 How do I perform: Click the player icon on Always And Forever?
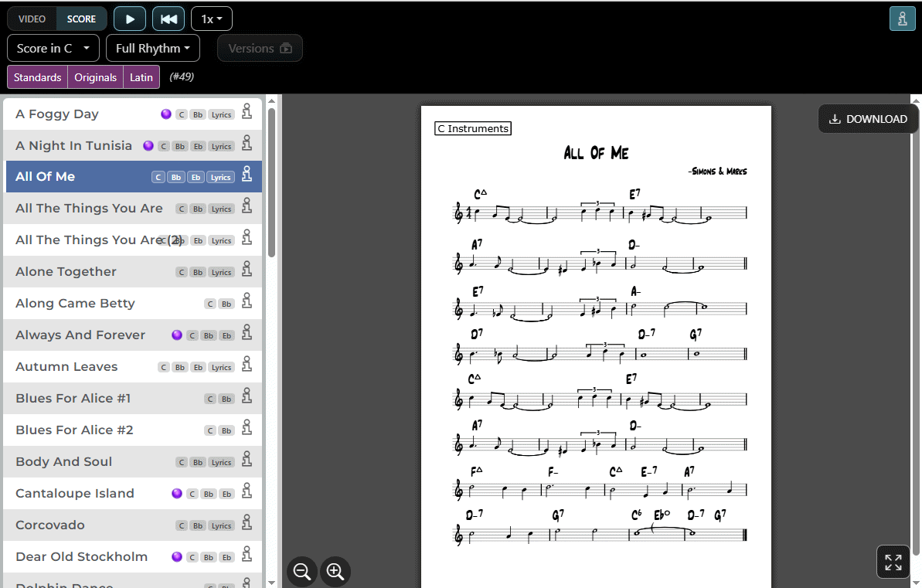pyautogui.click(x=247, y=333)
